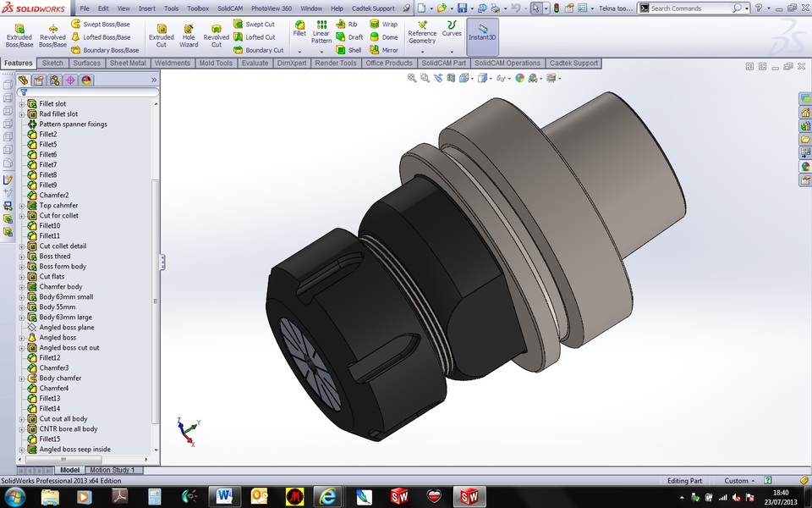Open Reference Geometry tool
This screenshot has height=508, width=812.
(421, 32)
